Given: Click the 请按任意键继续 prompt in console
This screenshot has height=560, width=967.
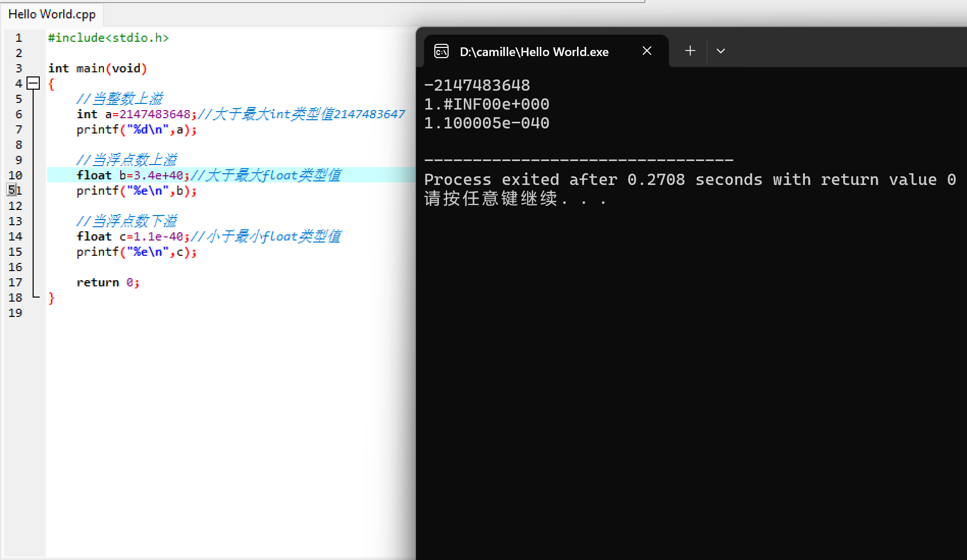Looking at the screenshot, I should [515, 198].
